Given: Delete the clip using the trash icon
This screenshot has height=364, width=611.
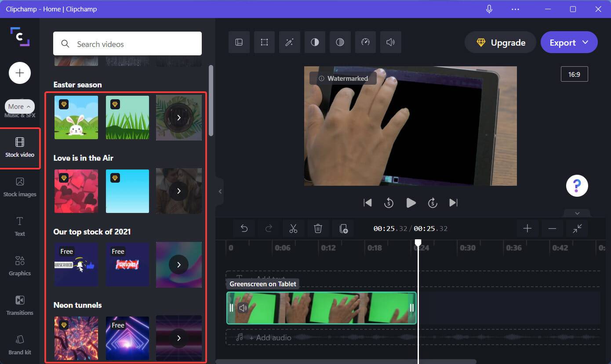Looking at the screenshot, I should click(x=318, y=228).
